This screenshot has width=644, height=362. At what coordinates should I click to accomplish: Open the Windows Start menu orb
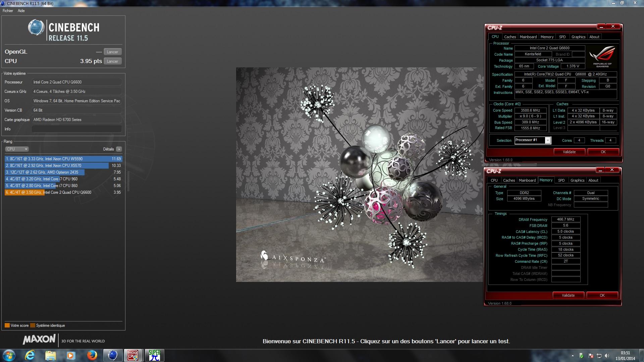[x=9, y=355]
